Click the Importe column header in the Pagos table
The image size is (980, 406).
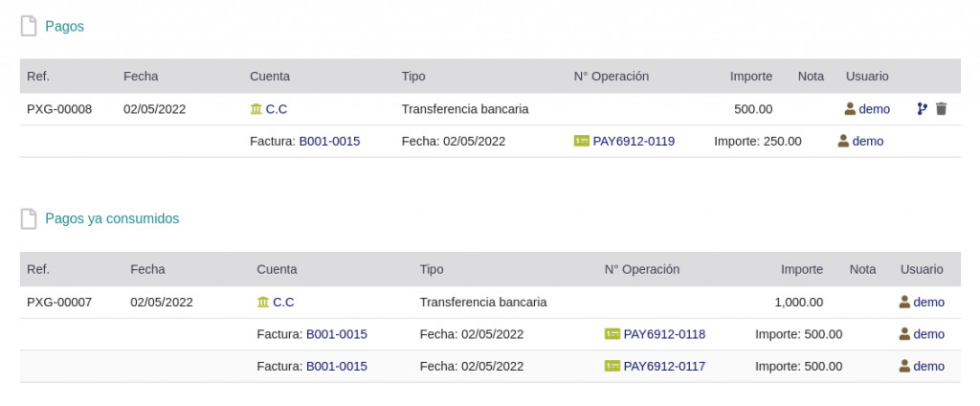tap(751, 76)
